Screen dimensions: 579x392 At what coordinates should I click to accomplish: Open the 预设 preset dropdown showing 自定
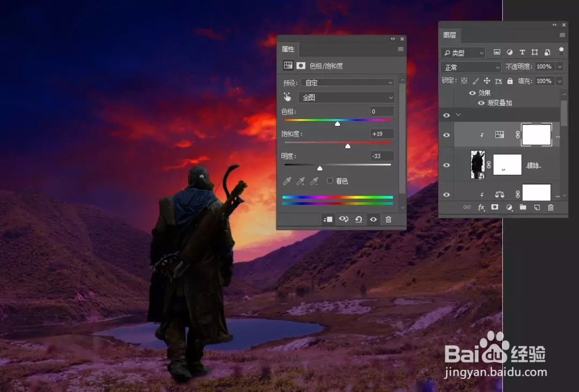tap(347, 82)
